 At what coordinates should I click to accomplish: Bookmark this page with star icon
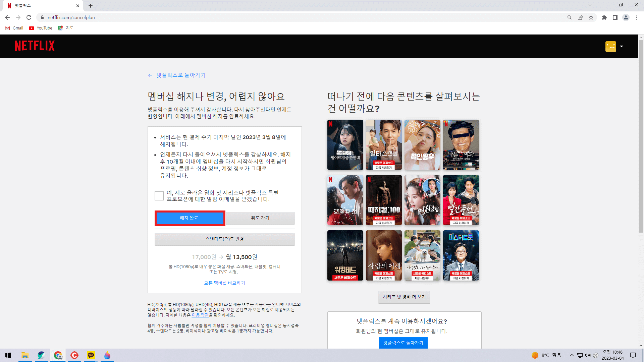(x=591, y=17)
